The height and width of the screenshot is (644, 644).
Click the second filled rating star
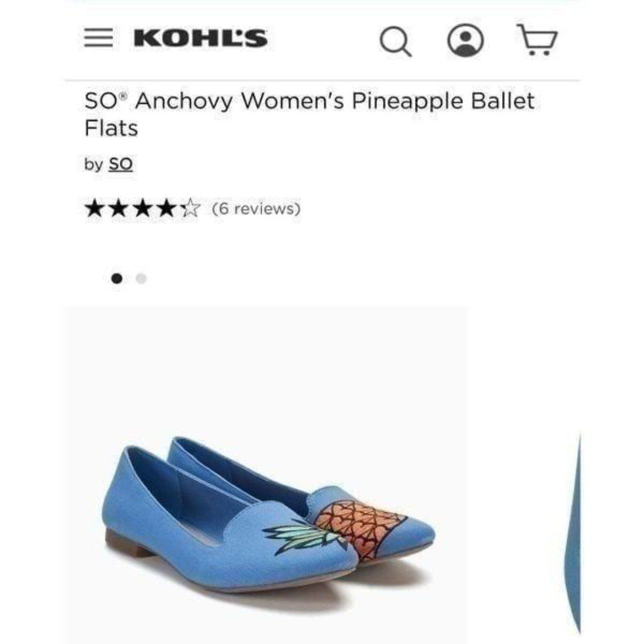pyautogui.click(x=118, y=208)
